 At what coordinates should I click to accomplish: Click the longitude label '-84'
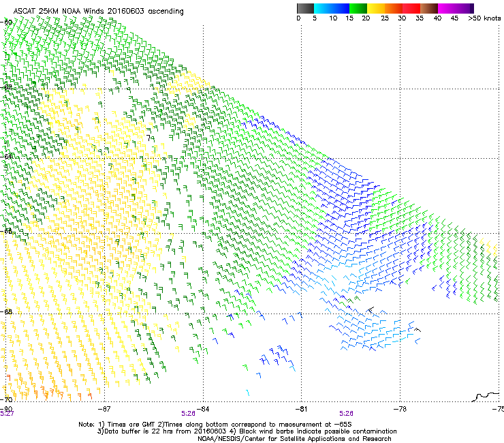(x=203, y=409)
